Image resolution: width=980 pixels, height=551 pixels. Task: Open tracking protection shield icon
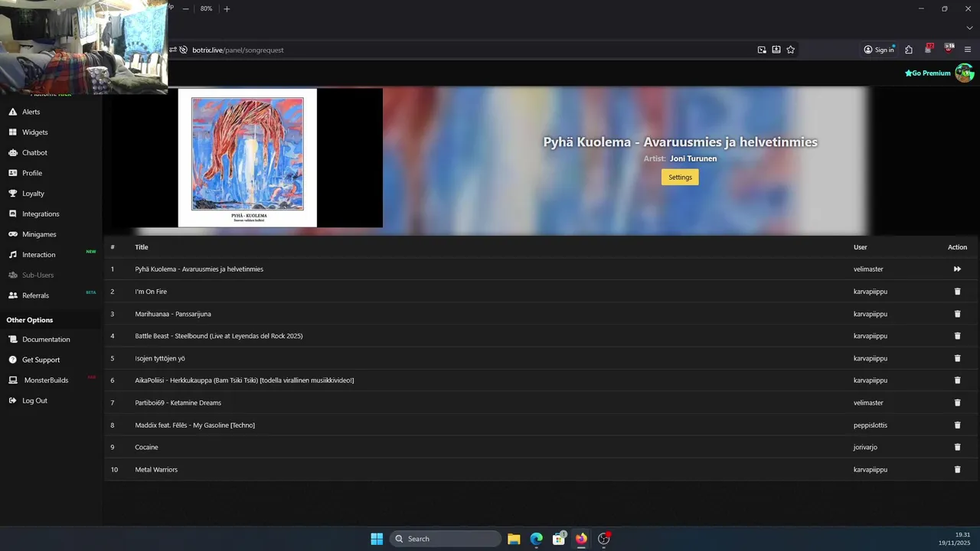coord(184,50)
